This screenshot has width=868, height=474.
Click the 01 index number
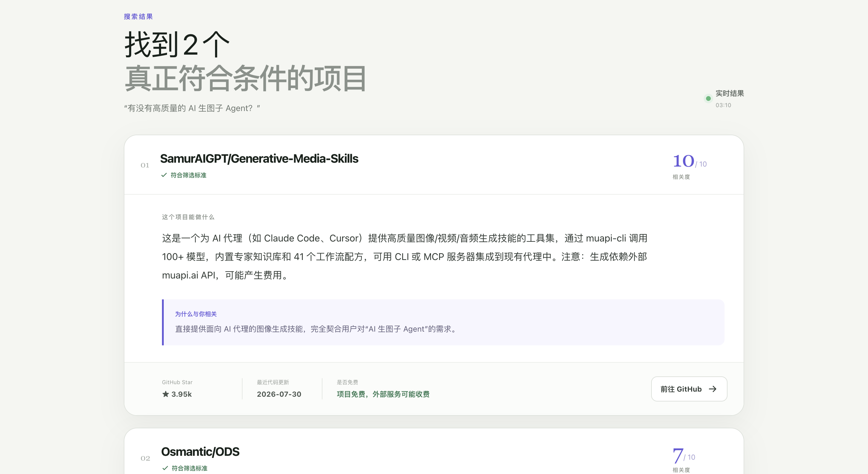pos(145,165)
